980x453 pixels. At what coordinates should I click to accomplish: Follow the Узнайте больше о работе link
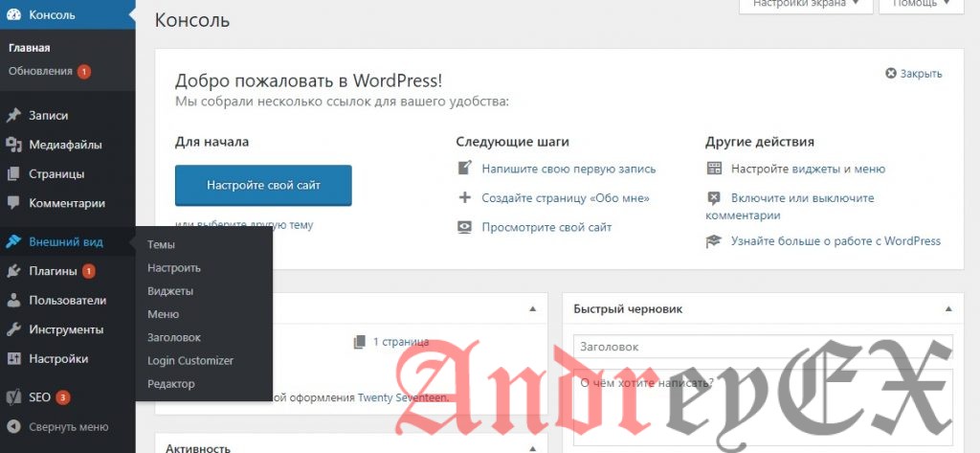[x=835, y=241]
